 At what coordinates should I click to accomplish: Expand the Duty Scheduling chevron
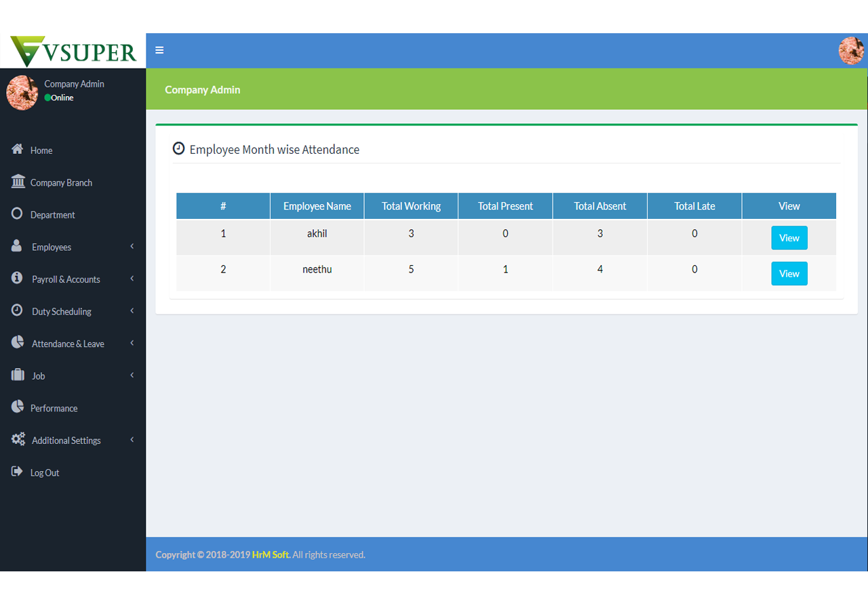132,311
